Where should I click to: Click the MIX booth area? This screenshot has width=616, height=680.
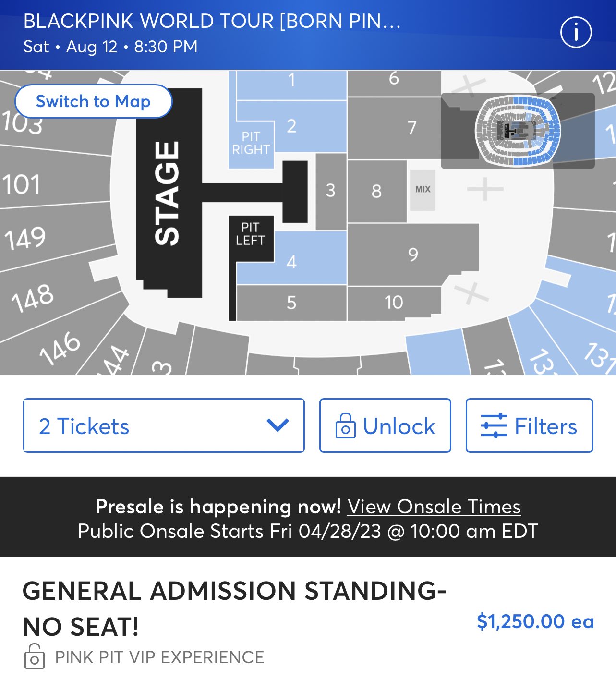423,189
